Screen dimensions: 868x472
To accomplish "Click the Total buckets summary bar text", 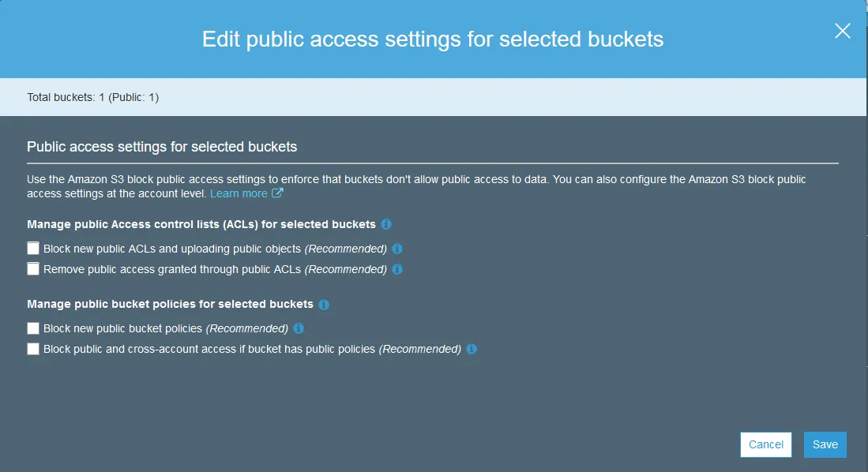I will 93,98.
